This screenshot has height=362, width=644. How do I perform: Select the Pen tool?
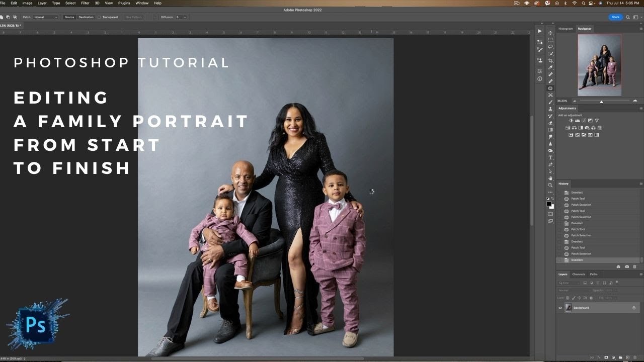550,164
